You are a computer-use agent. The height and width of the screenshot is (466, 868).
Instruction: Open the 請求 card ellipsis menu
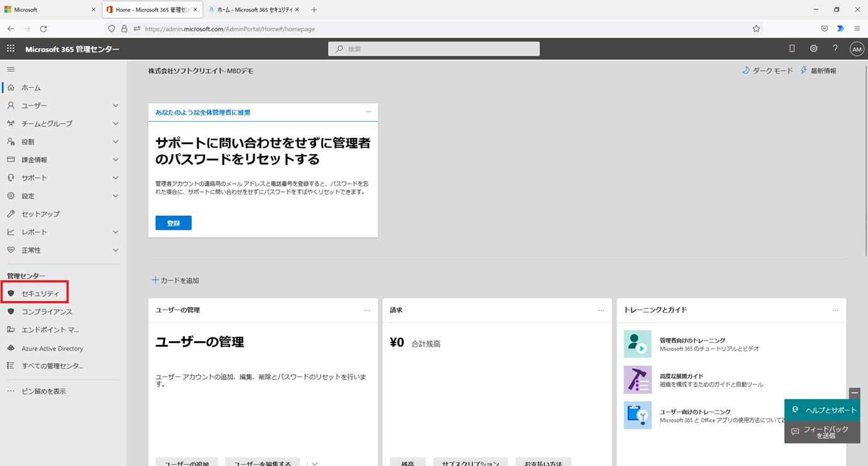[601, 310]
